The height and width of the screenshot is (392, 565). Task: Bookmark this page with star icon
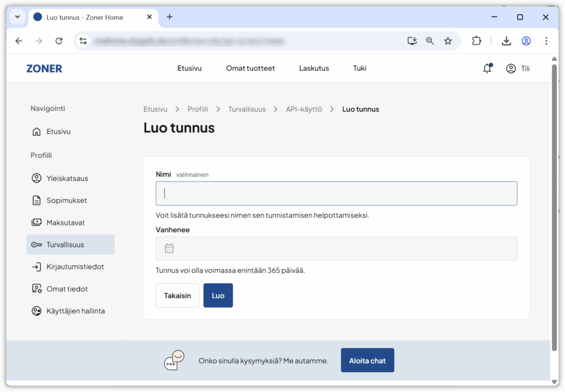point(448,41)
